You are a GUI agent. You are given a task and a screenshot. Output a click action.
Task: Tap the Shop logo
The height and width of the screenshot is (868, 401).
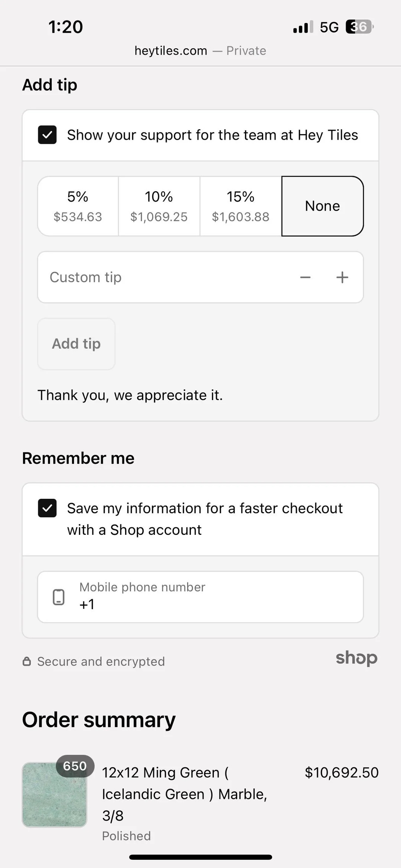click(x=356, y=658)
